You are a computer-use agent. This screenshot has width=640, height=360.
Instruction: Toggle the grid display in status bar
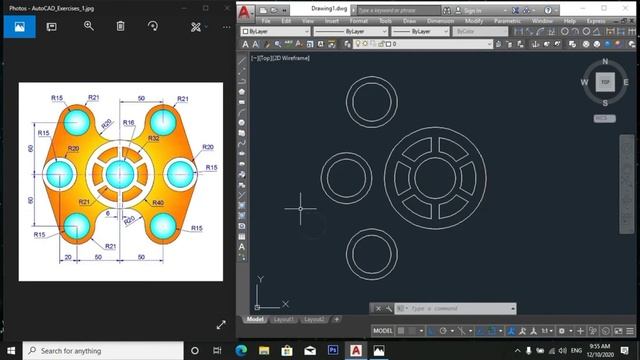[401, 331]
